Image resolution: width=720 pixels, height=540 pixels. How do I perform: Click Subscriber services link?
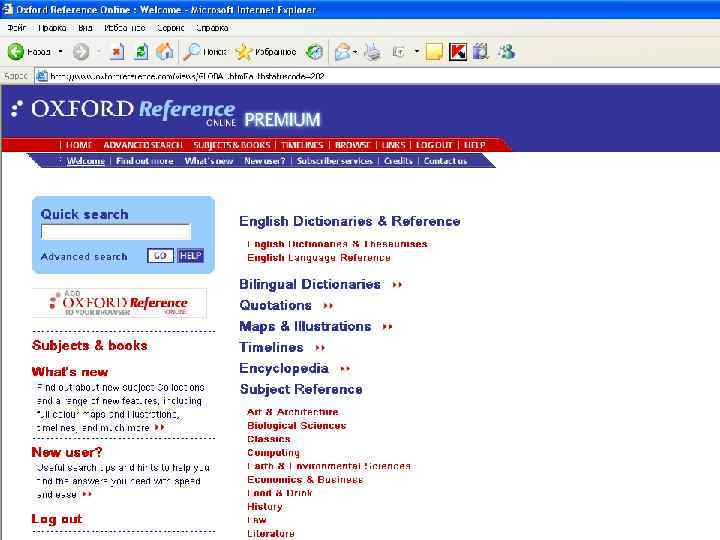point(334,161)
